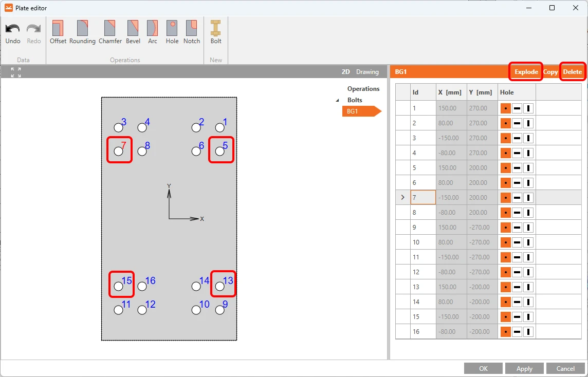Collapse the Bolts tree node
The height and width of the screenshot is (377, 588).
(x=337, y=101)
